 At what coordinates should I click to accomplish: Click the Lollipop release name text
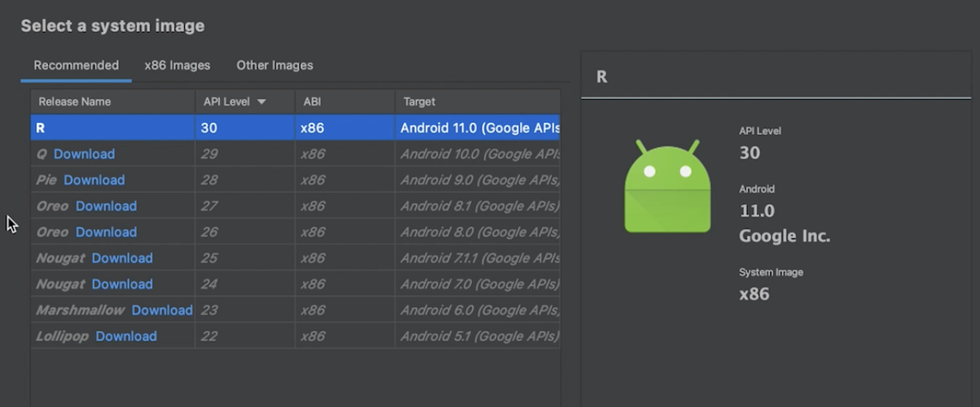62,336
